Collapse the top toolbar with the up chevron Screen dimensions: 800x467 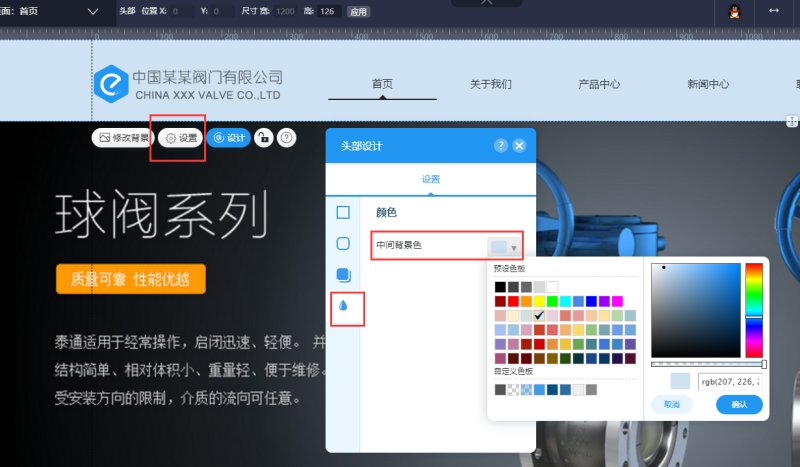point(486,3)
